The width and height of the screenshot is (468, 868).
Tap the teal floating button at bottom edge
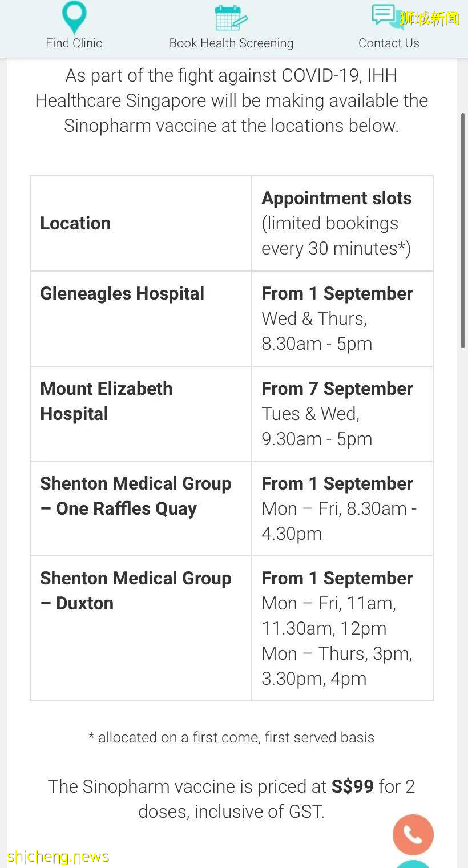pos(413,863)
